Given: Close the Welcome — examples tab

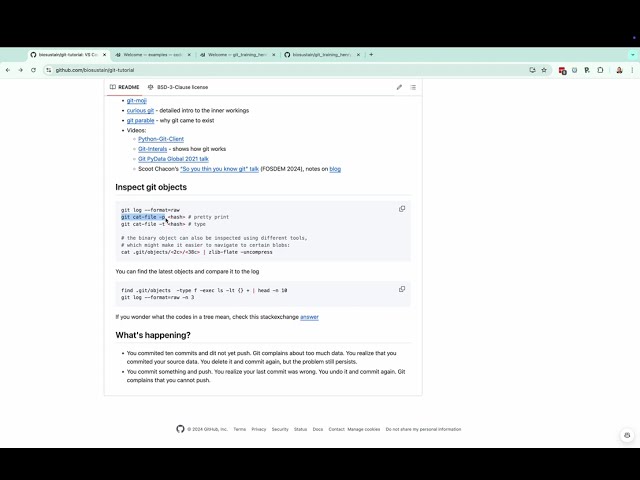Looking at the screenshot, I should 189,55.
